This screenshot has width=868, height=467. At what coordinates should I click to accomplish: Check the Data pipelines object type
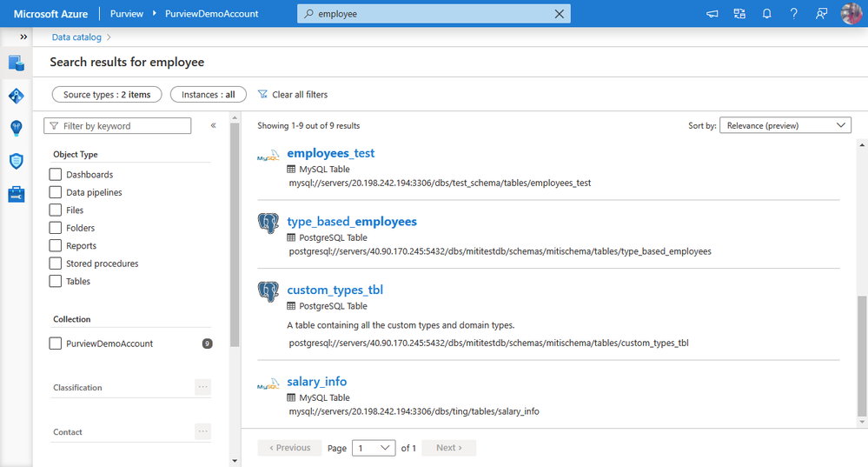(x=56, y=192)
